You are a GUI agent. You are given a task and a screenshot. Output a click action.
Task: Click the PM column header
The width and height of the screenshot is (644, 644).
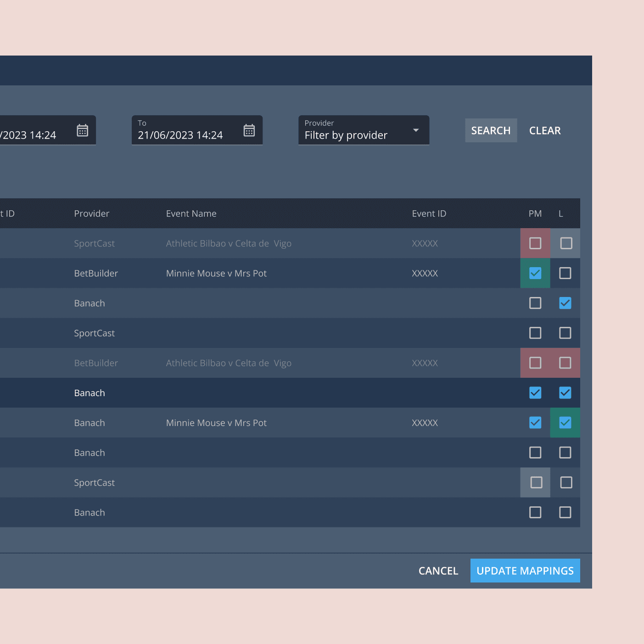click(535, 213)
